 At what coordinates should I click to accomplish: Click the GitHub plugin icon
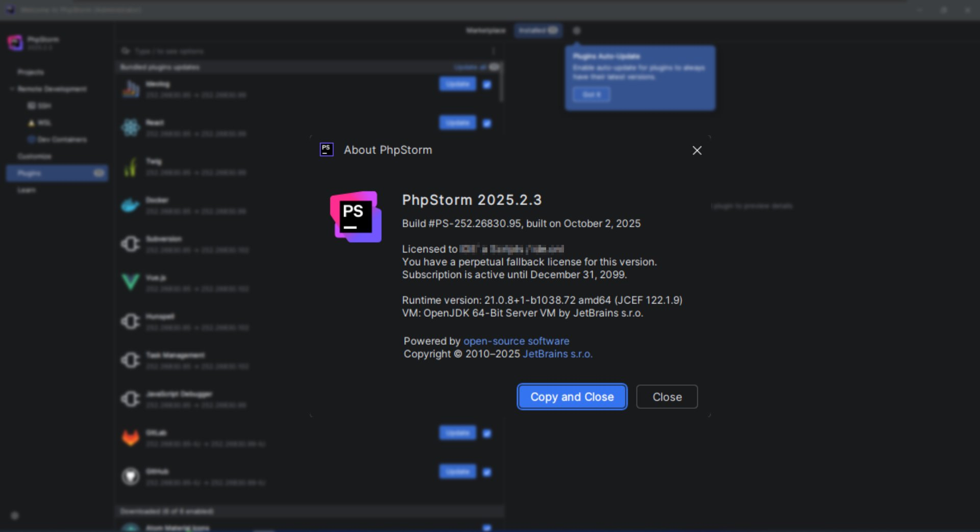131,476
